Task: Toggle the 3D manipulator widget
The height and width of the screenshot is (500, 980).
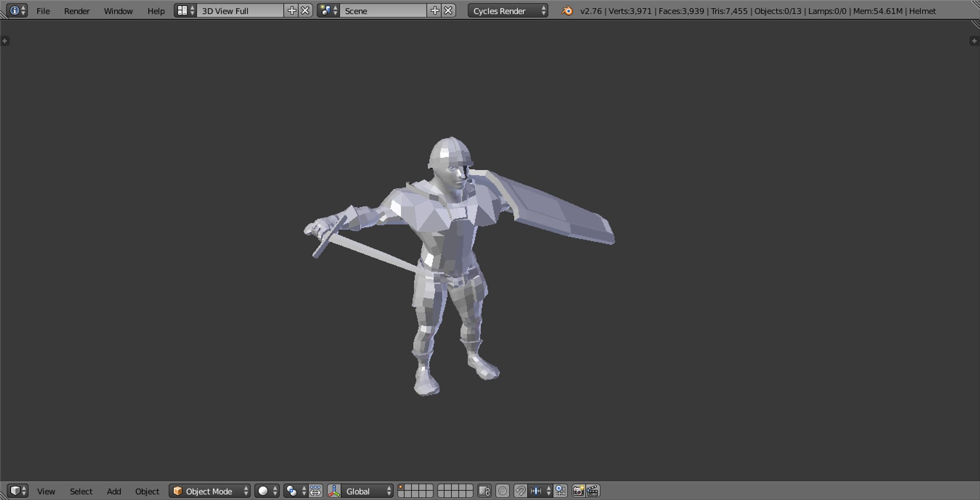Action: coord(334,491)
